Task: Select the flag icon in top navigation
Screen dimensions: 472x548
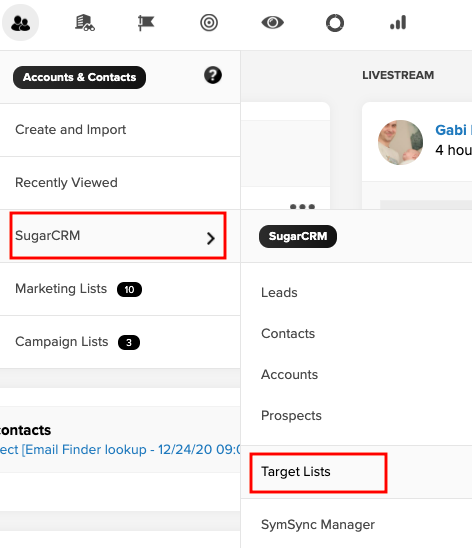Action: [x=146, y=23]
